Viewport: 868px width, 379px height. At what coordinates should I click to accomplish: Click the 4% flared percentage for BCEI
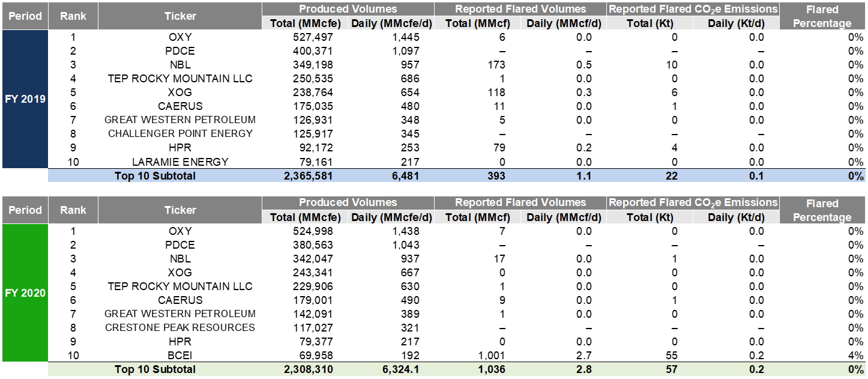click(x=855, y=355)
